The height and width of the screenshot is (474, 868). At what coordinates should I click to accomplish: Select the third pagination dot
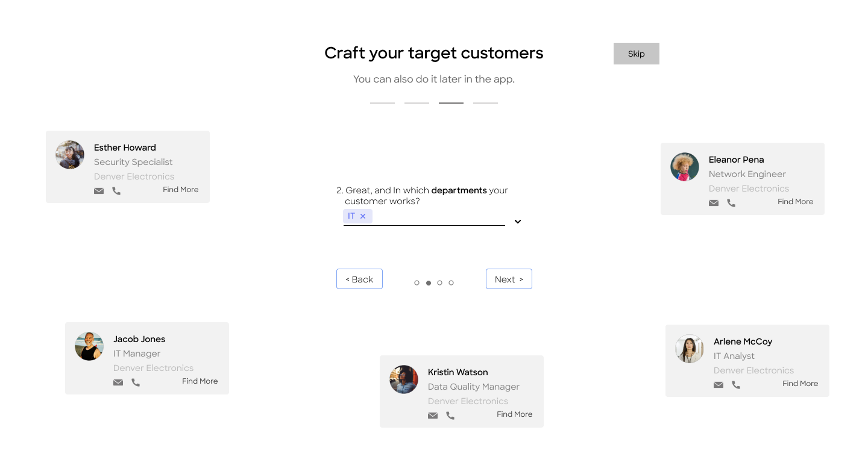(x=440, y=283)
